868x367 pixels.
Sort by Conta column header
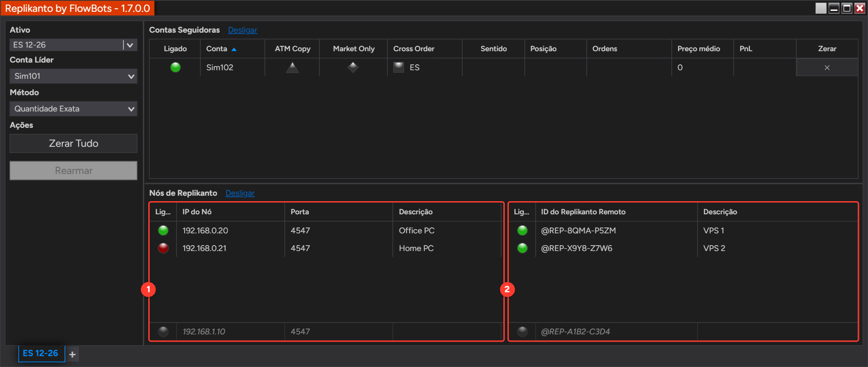pos(232,48)
